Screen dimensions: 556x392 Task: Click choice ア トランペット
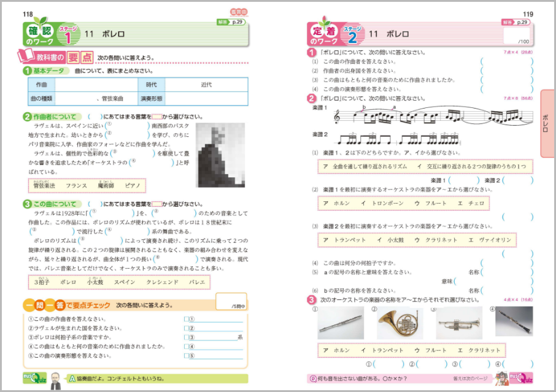(x=344, y=240)
